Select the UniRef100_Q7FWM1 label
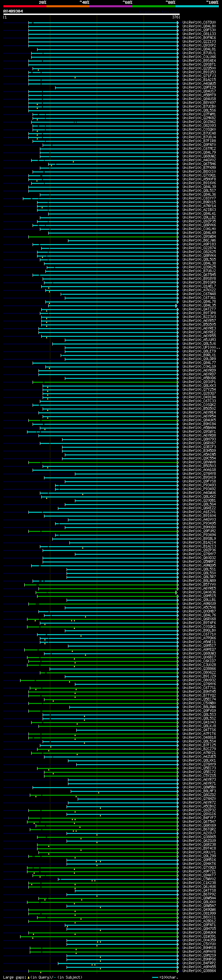The height and width of the screenshot is (980, 222). tap(199, 114)
